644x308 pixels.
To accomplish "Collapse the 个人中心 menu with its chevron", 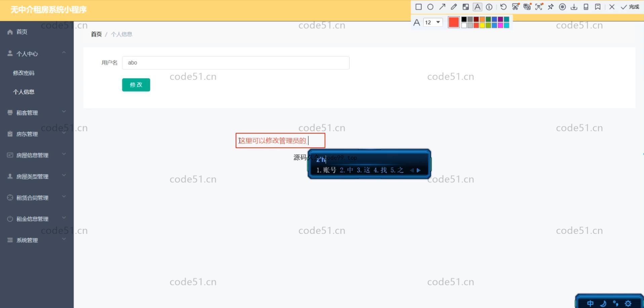I will click(x=64, y=52).
